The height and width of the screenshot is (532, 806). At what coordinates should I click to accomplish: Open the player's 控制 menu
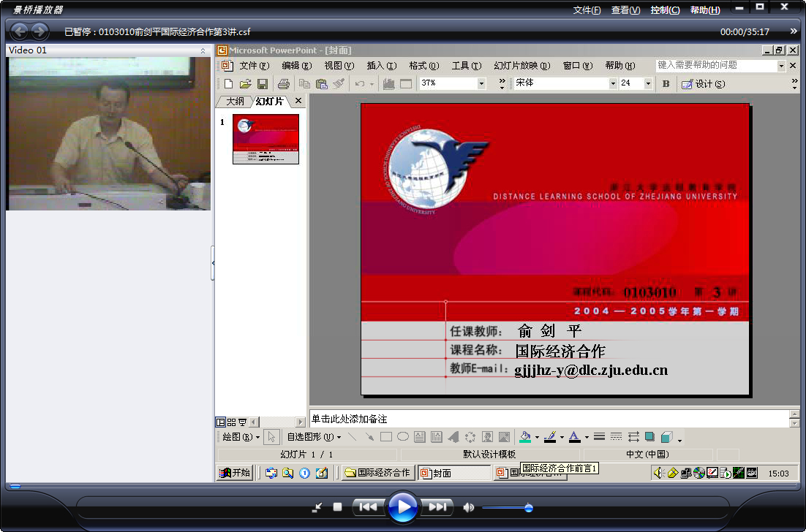pos(665,10)
